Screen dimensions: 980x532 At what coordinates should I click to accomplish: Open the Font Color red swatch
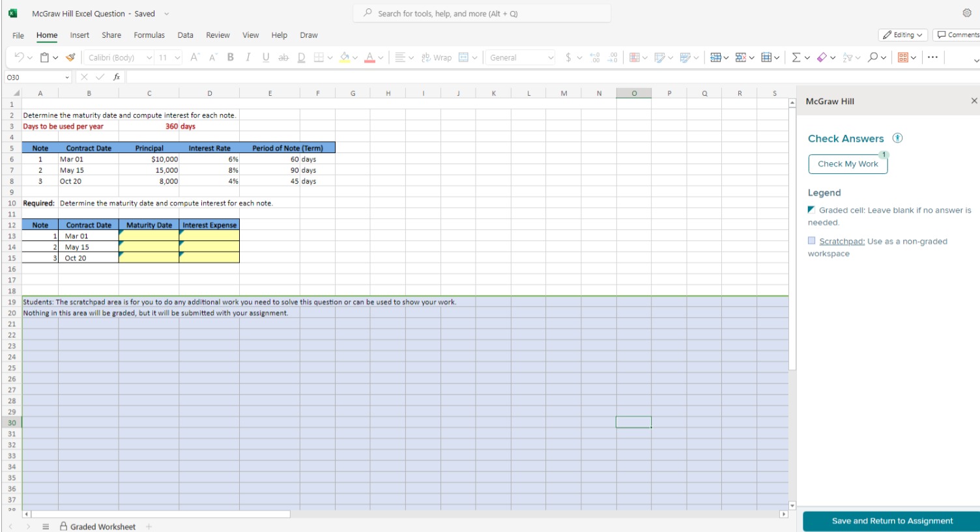tap(369, 57)
